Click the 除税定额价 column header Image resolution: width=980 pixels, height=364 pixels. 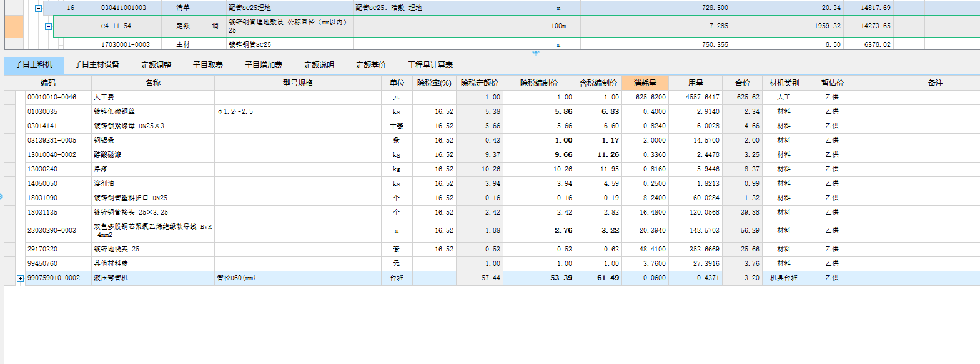tap(480, 83)
